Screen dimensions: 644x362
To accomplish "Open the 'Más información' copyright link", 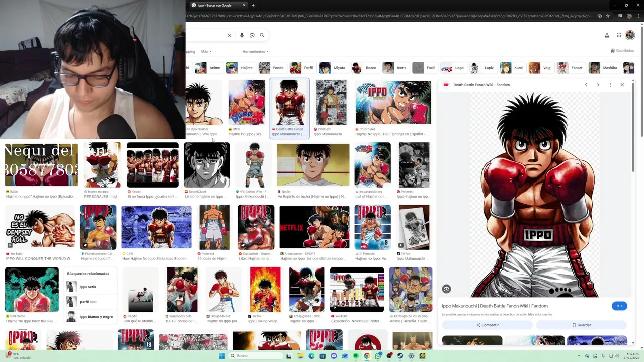I will click(540, 314).
